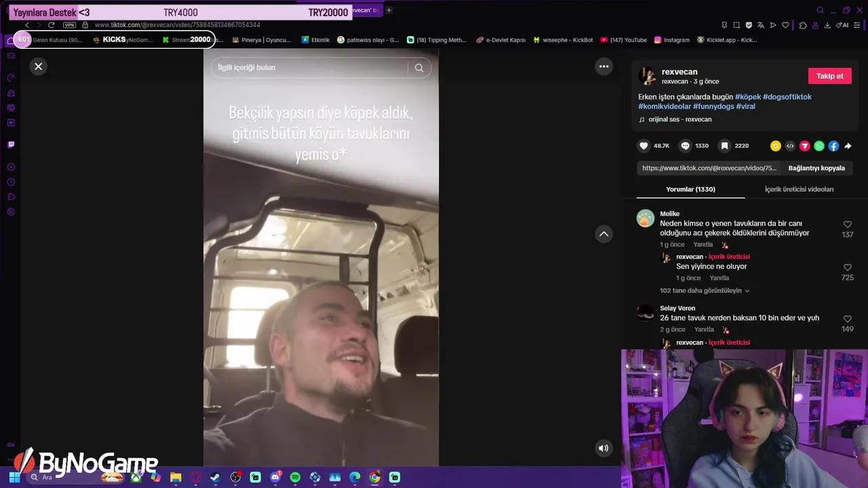The image size is (868, 488).
Task: Open Steam from the taskbar
Action: [x=215, y=477]
